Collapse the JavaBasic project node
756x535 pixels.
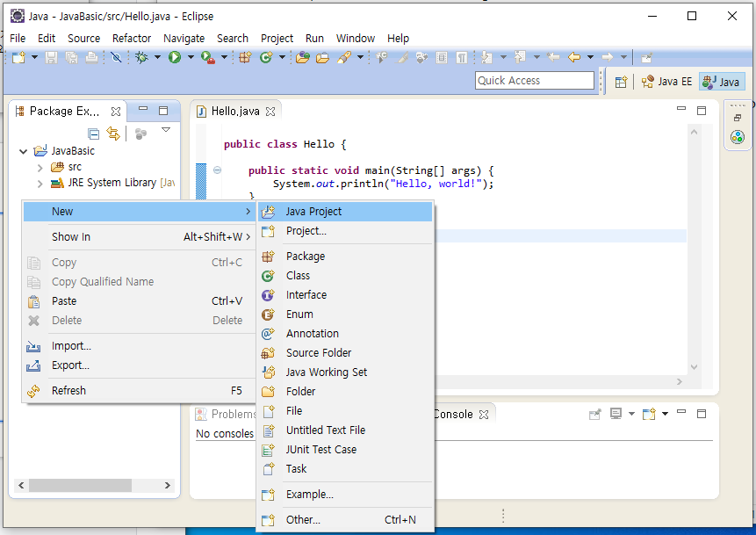pos(23,151)
